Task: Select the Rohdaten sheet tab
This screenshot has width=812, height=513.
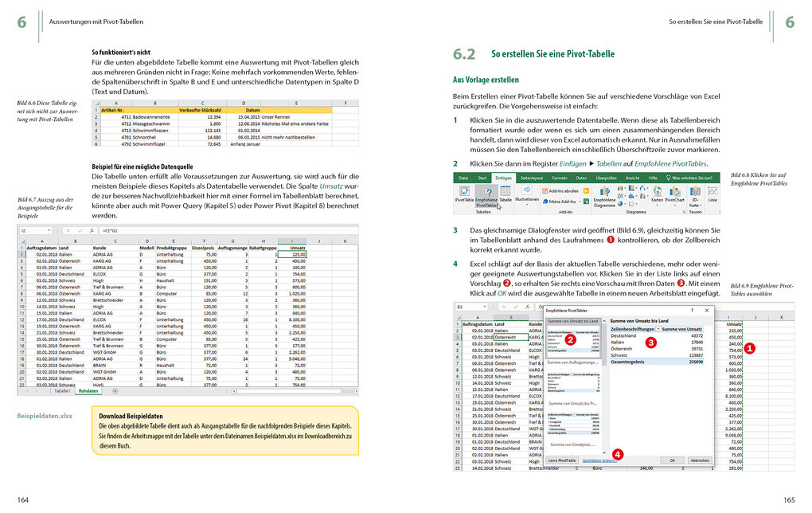Action: pyautogui.click(x=88, y=391)
